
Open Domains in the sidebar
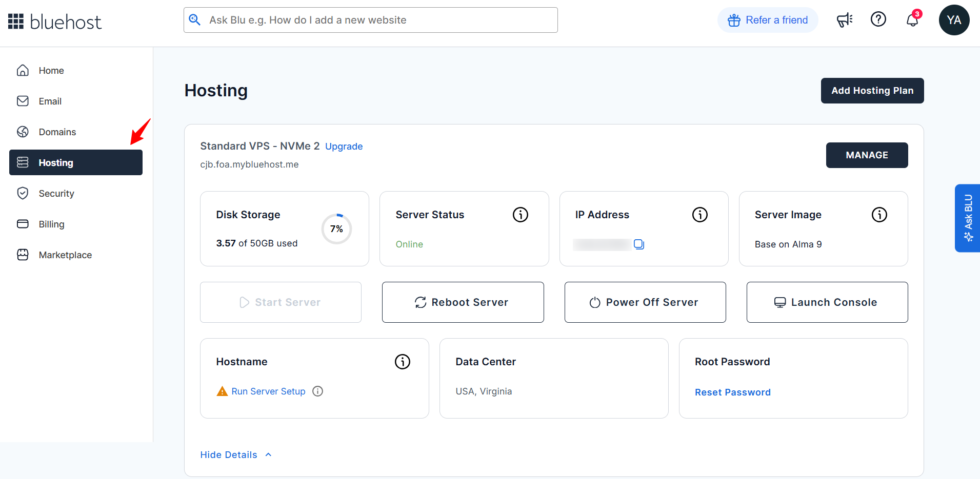[x=76, y=132]
